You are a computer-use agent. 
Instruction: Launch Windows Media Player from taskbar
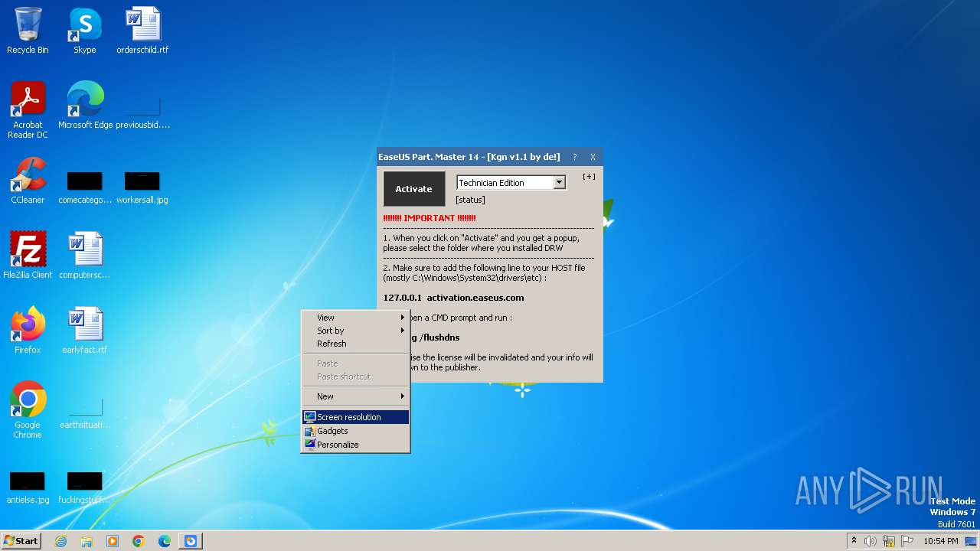pyautogui.click(x=113, y=541)
